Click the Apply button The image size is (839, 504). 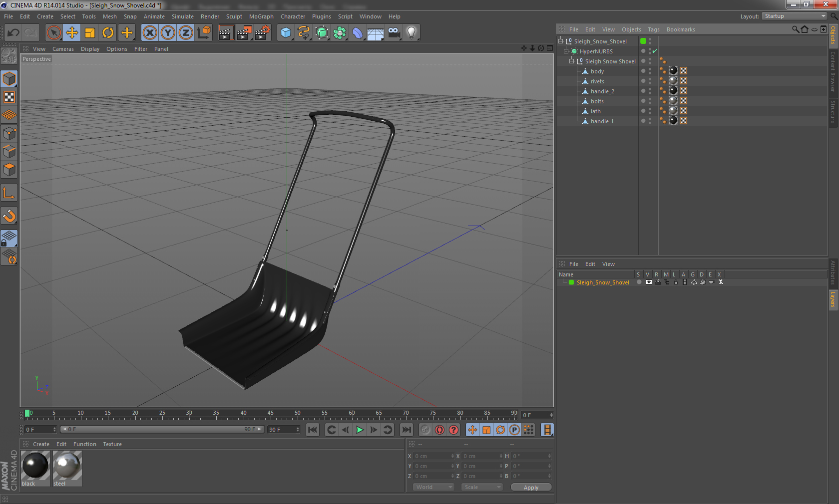tap(531, 487)
